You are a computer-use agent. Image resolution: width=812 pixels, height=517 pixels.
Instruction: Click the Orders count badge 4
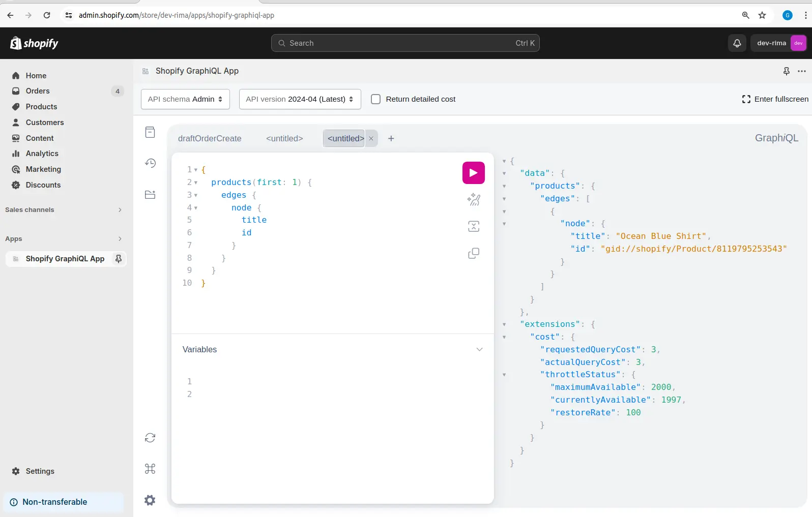(x=118, y=92)
